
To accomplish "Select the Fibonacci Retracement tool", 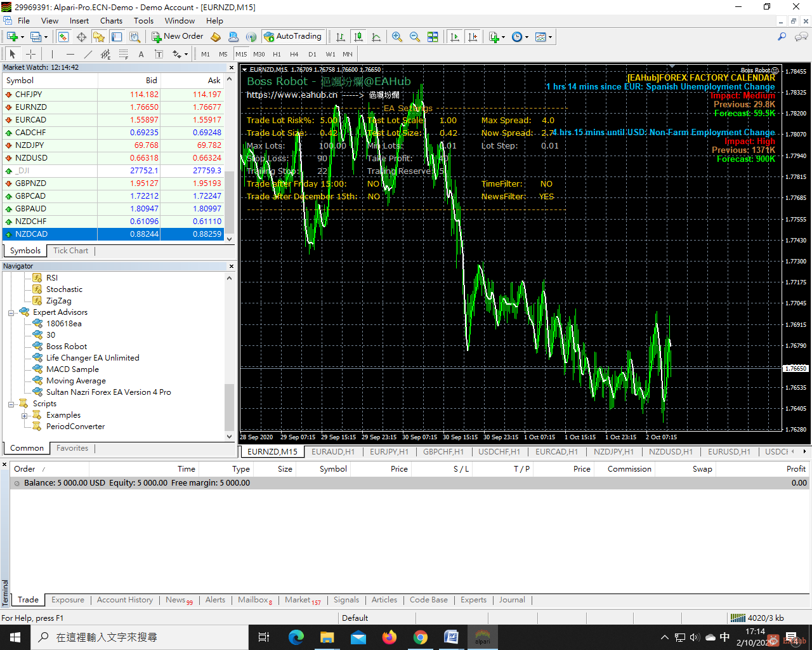I will click(x=123, y=54).
